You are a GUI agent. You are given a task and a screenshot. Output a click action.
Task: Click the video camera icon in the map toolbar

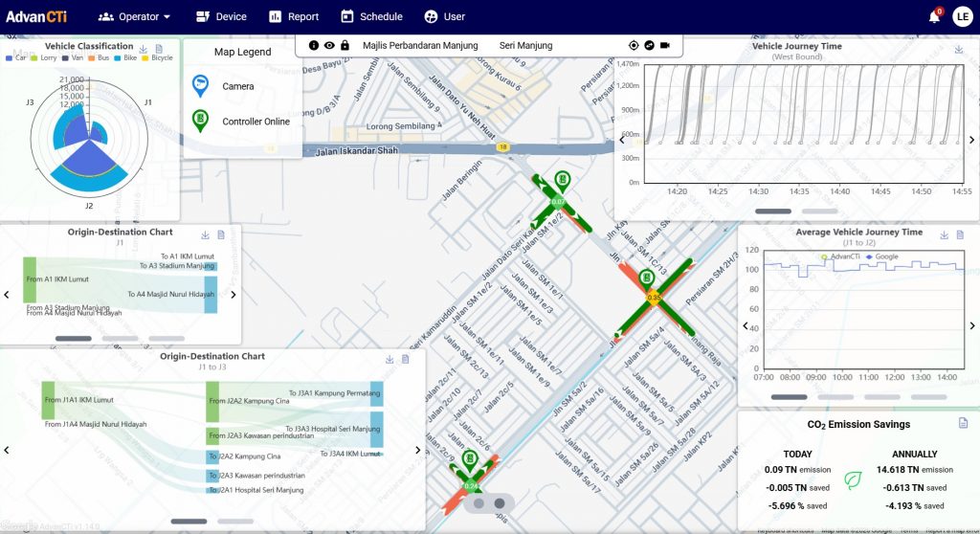point(665,45)
